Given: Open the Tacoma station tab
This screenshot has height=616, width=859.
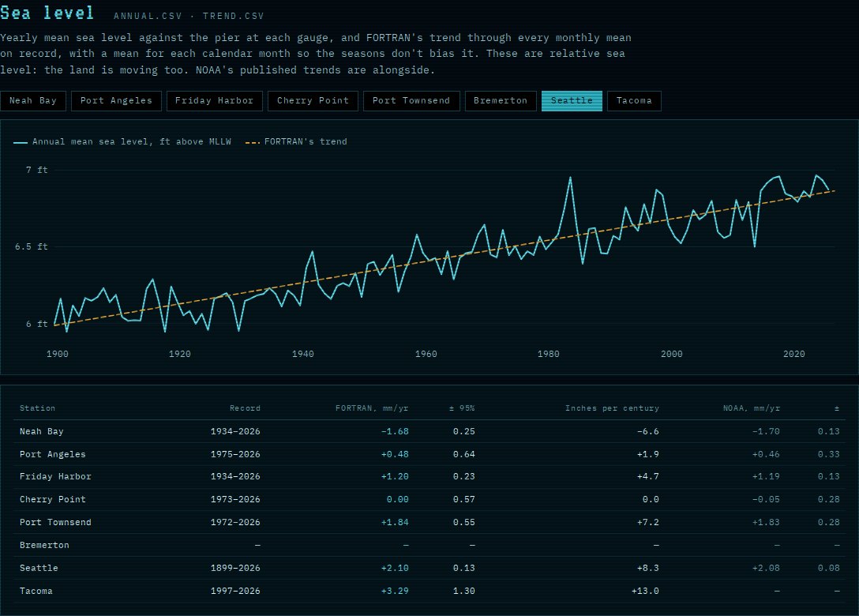Looking at the screenshot, I should click(x=635, y=101).
